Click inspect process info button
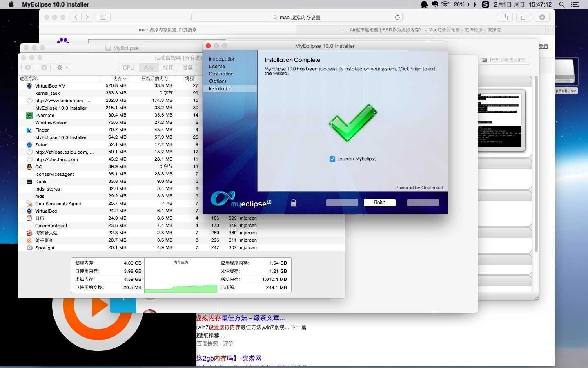This screenshot has height=368, width=588. [44, 67]
